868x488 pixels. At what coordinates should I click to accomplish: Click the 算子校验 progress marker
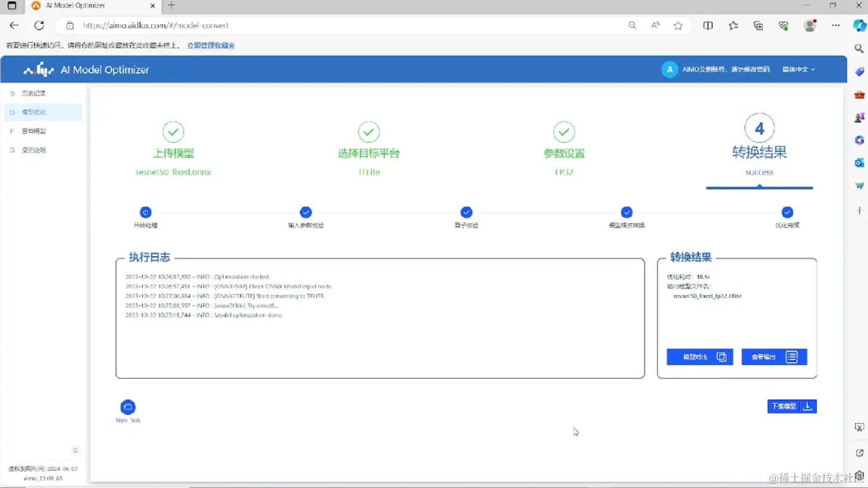tap(466, 212)
